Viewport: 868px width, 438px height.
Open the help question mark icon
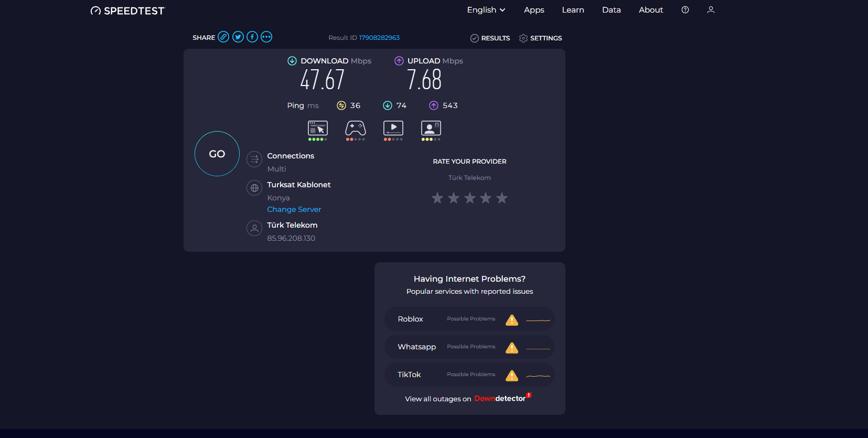[685, 10]
